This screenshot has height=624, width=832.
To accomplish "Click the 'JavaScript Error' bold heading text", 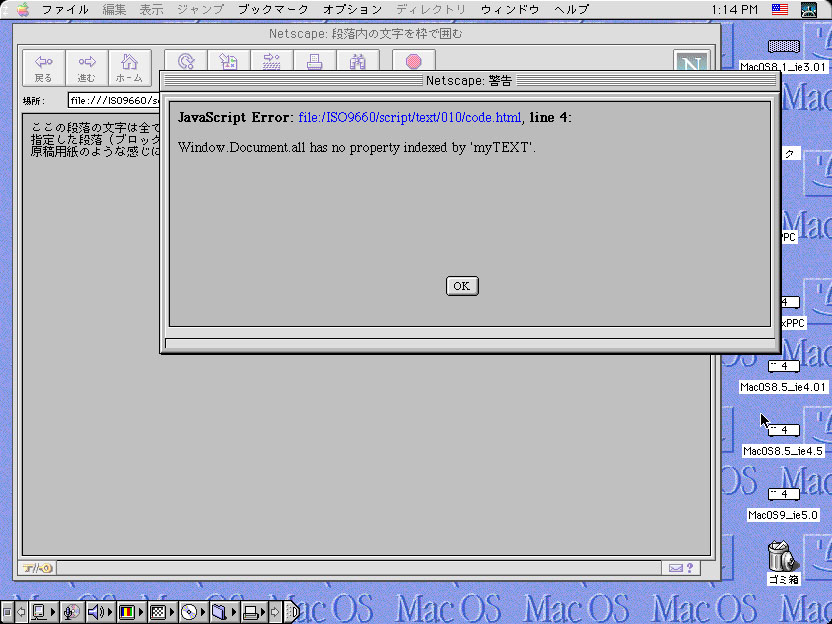I will (233, 117).
